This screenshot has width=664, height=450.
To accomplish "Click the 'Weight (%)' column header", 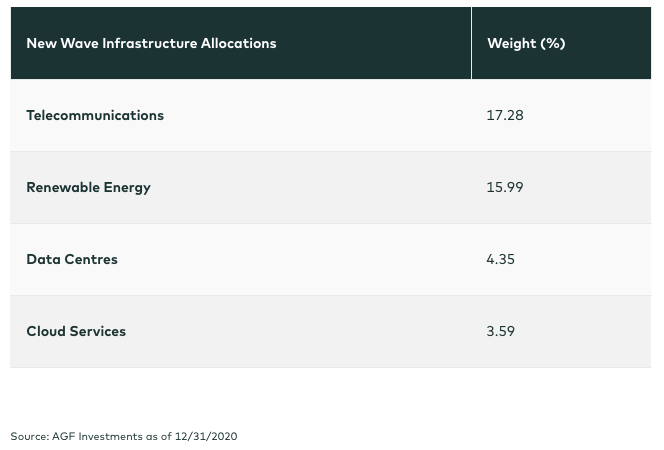I will (526, 44).
